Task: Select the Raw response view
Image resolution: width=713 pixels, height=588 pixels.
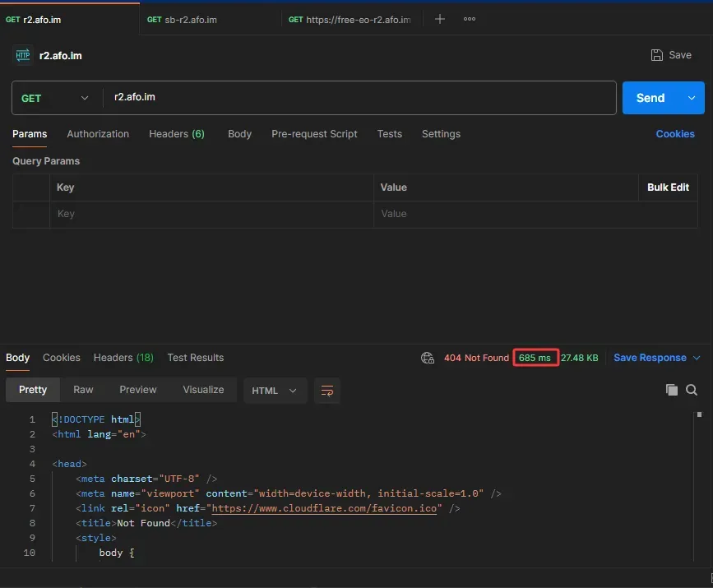Action: tap(83, 390)
